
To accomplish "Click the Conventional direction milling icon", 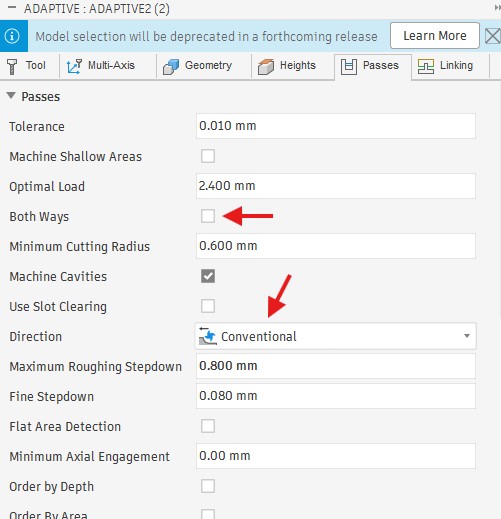I will pos(207,336).
